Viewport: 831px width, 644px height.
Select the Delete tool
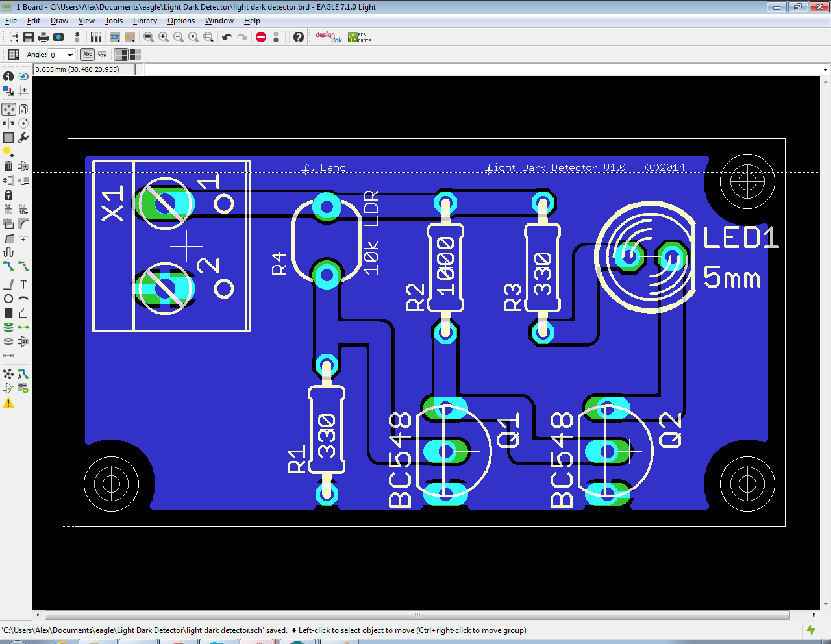point(8,166)
